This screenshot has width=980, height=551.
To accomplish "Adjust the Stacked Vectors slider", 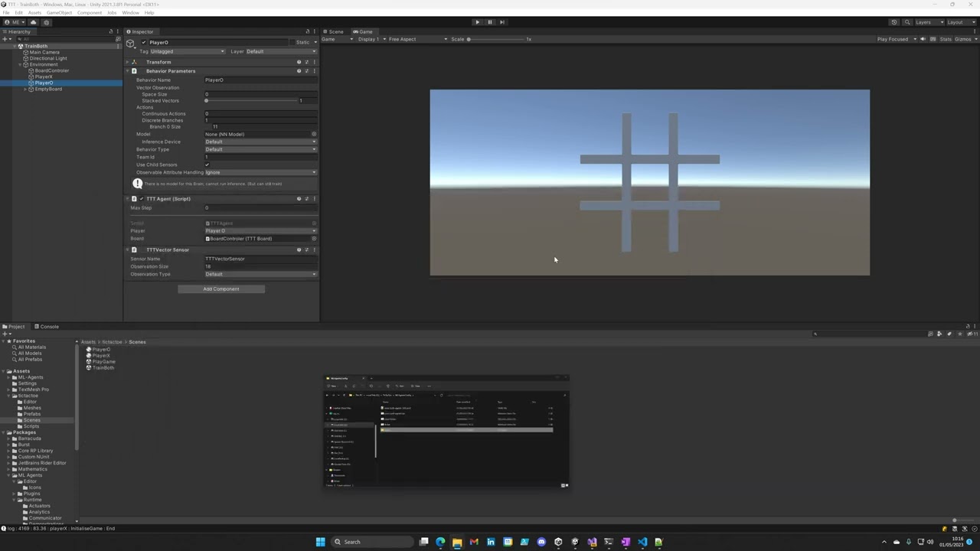I will click(251, 101).
